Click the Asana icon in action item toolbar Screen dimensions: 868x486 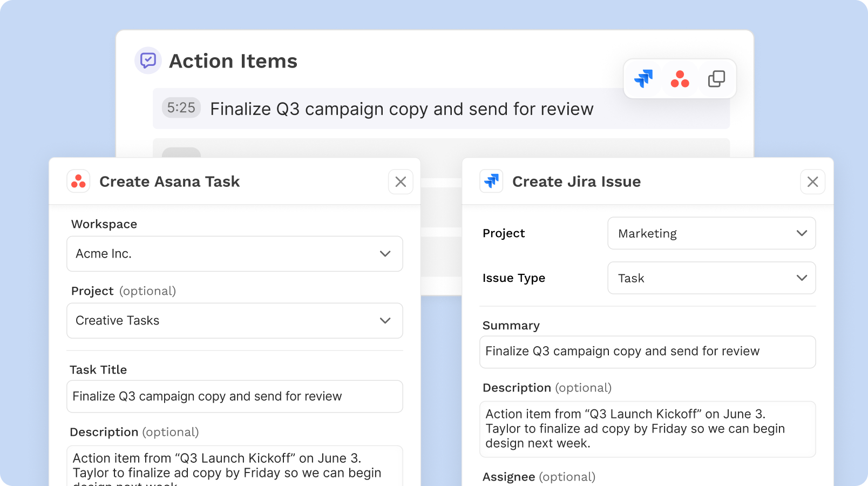point(680,79)
